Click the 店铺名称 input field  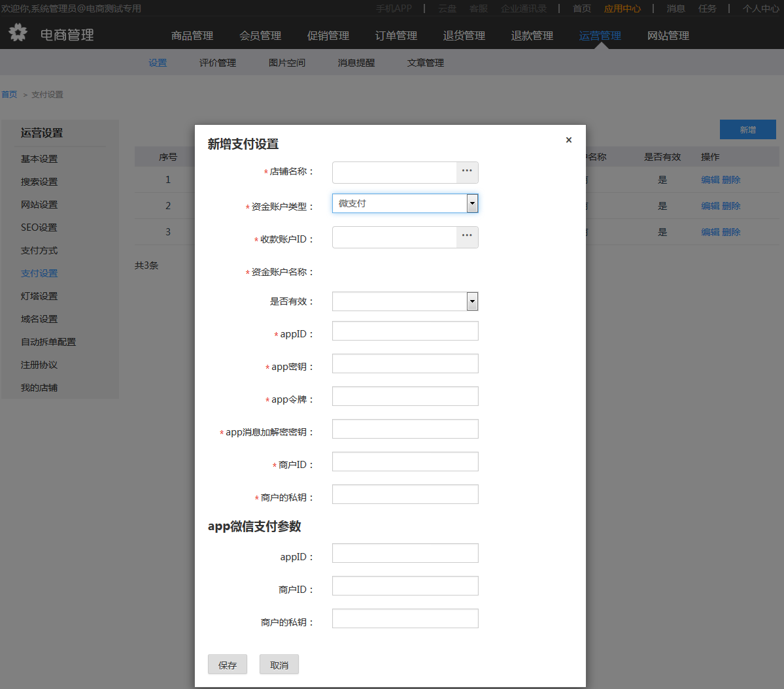394,172
